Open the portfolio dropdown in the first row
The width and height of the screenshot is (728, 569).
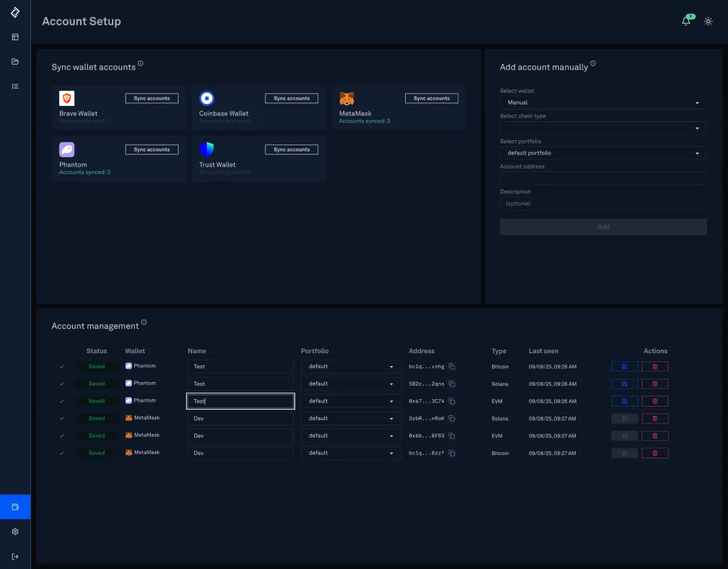point(351,366)
